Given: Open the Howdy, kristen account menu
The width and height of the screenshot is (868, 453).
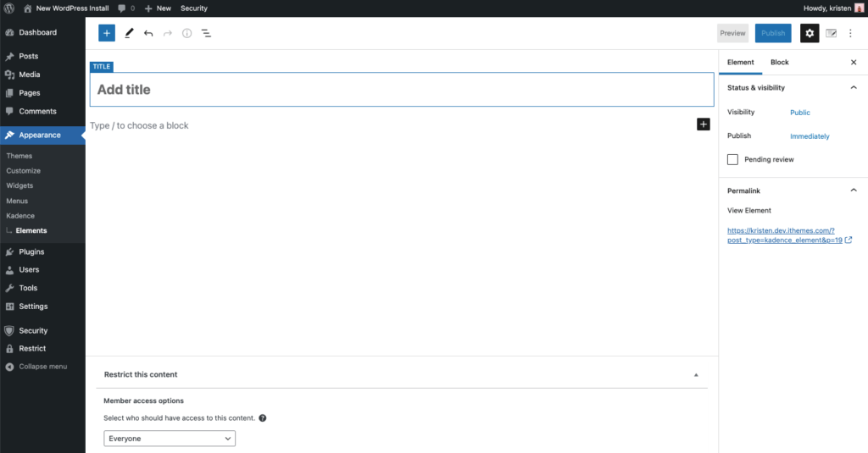Looking at the screenshot, I should point(833,8).
